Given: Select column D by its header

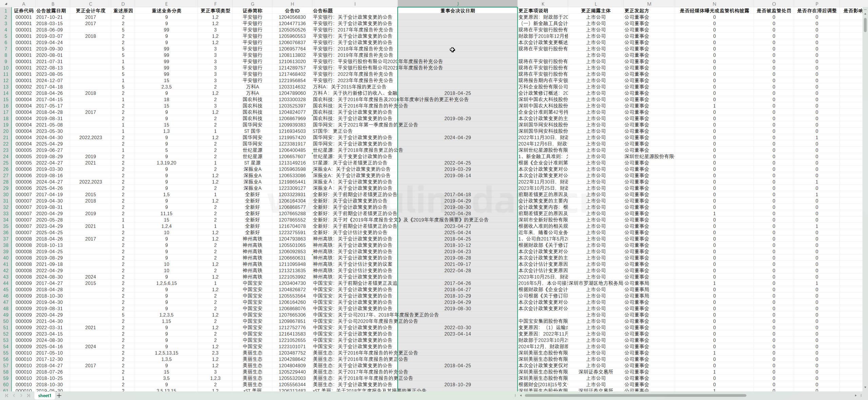Looking at the screenshot, I should click(123, 4).
